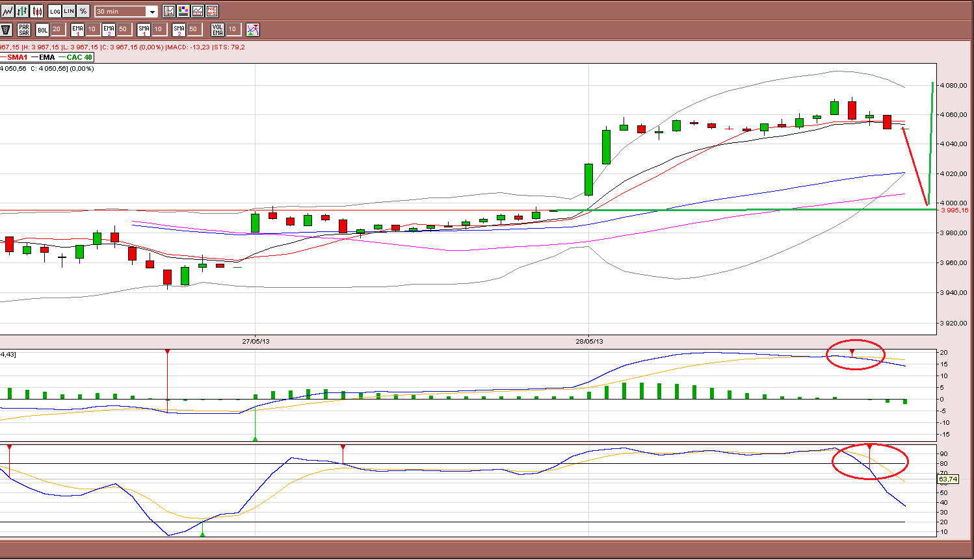974x560 pixels.
Task: Click the CAC 40 legend entry
Action: 76,57
